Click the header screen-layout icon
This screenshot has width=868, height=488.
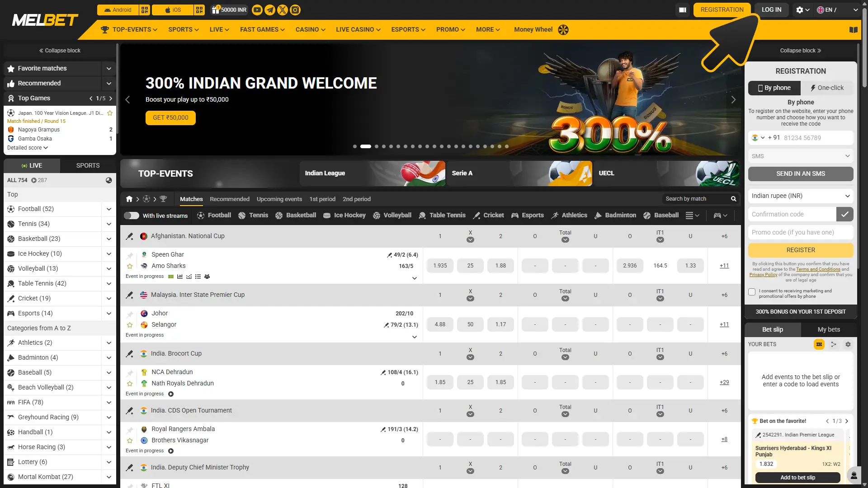pos(683,10)
